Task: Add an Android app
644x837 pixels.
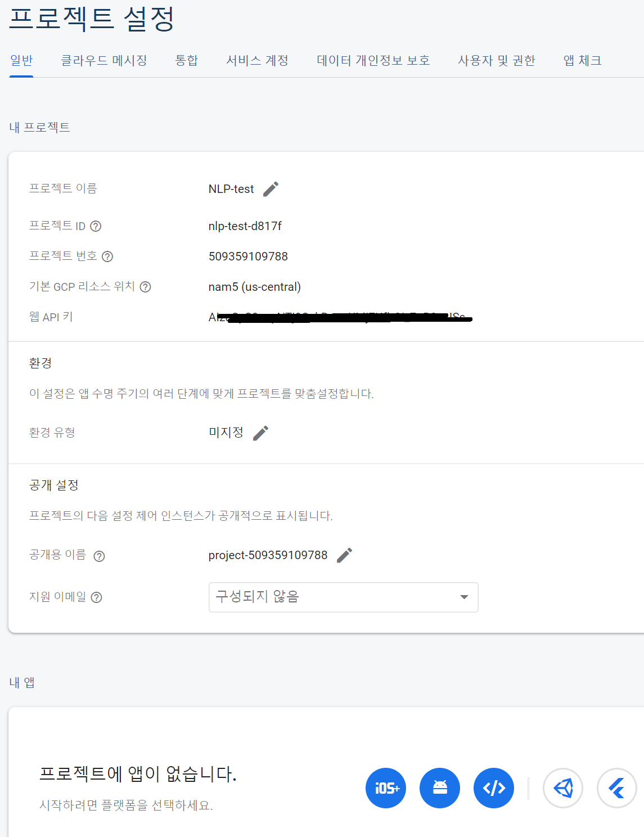Action: pos(440,788)
